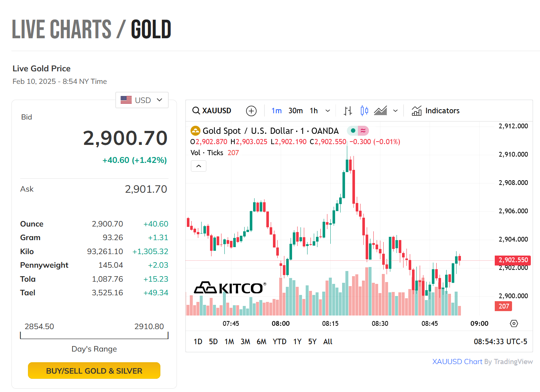Open the USD currency dropdown
540x392 pixels.
click(x=142, y=100)
